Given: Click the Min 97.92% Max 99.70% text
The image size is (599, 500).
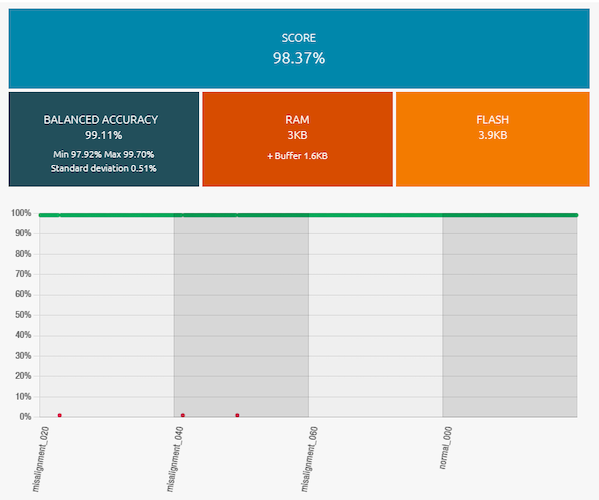Looking at the screenshot, I should pyautogui.click(x=104, y=154).
